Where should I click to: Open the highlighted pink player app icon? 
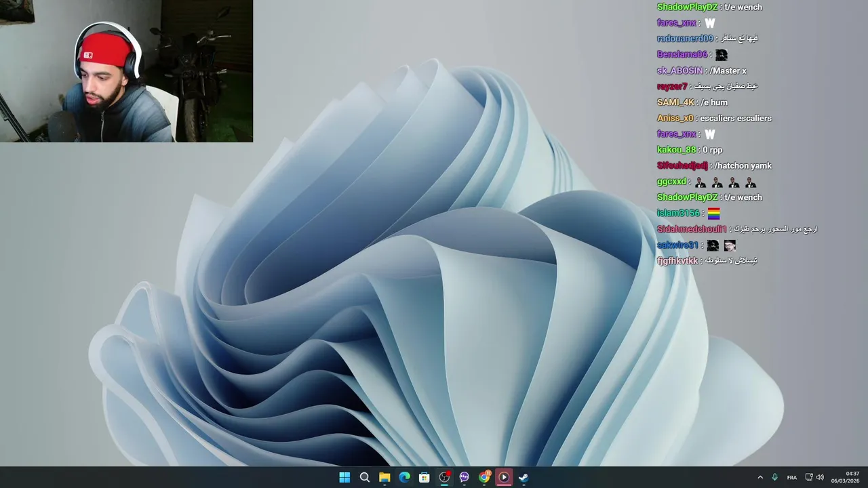(504, 477)
